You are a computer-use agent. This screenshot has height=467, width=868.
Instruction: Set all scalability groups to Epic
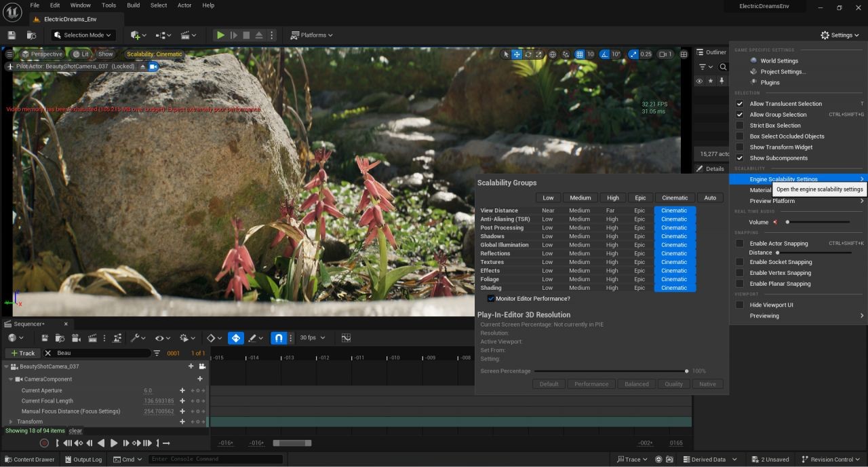pyautogui.click(x=639, y=198)
